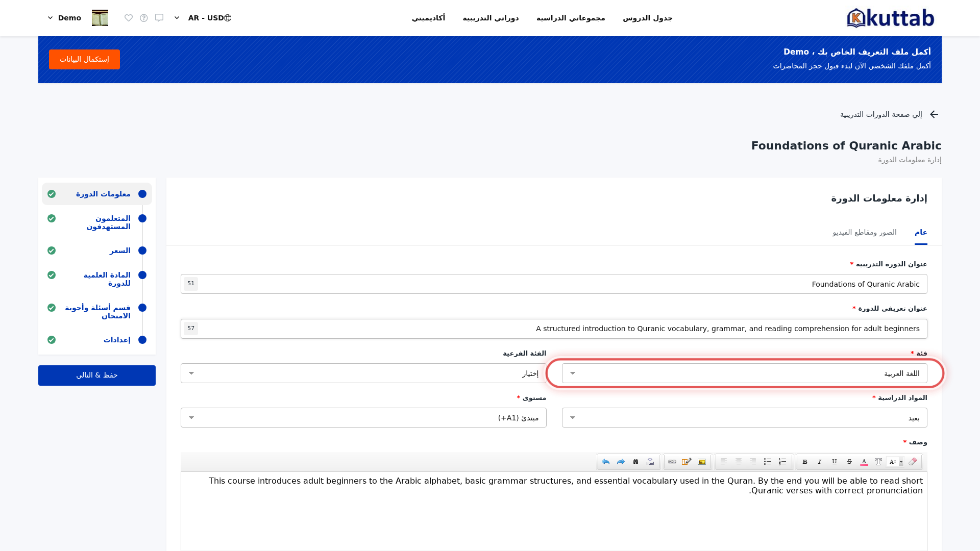Toggle bold formatting in the editor
The width and height of the screenshot is (980, 551).
coord(805,462)
